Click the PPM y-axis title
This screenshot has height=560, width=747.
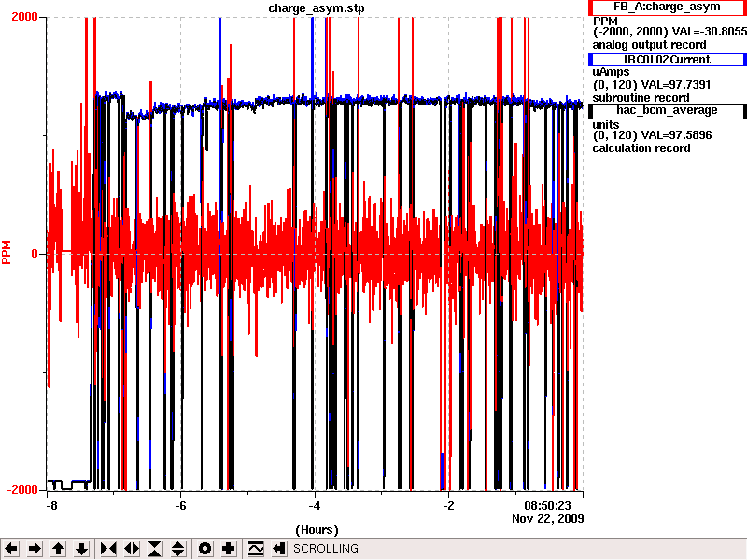pos(7,252)
